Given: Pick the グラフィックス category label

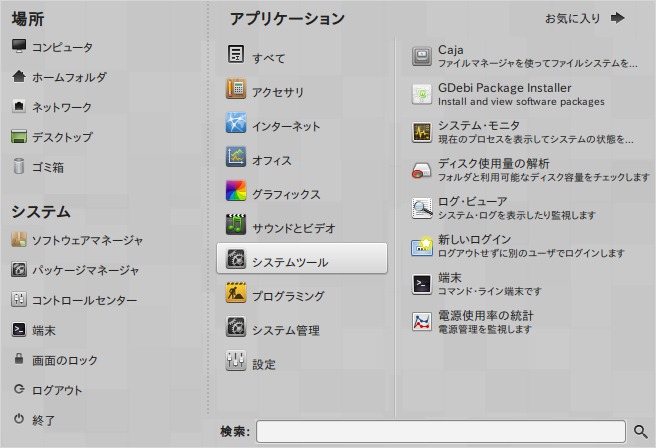Looking at the screenshot, I should [x=286, y=194].
